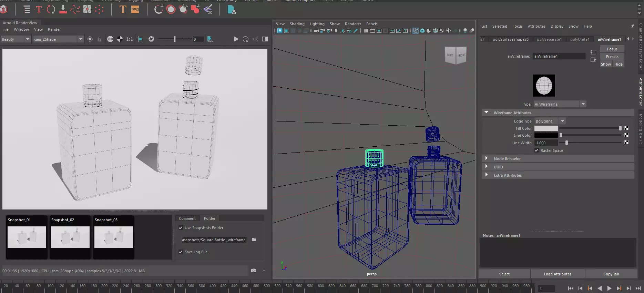Toggle RGB channel display in RenderView
This screenshot has width=644, height=293.
(x=110, y=39)
